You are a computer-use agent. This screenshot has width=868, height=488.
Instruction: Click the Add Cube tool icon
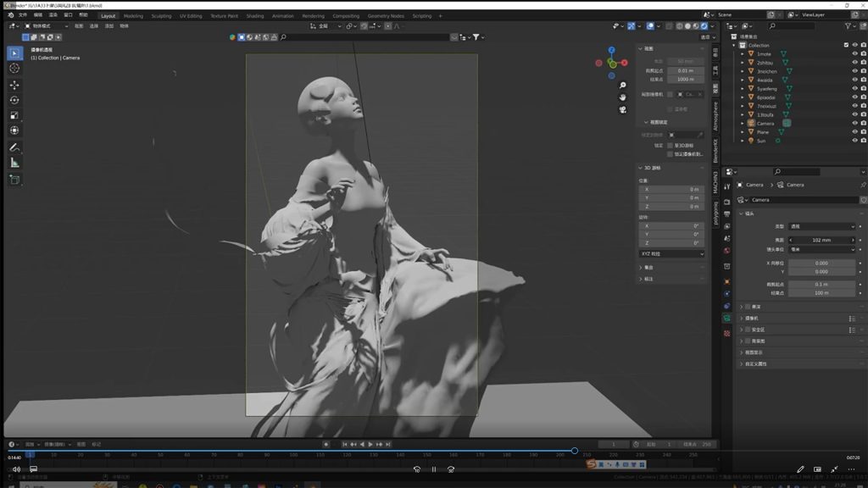pos(14,180)
